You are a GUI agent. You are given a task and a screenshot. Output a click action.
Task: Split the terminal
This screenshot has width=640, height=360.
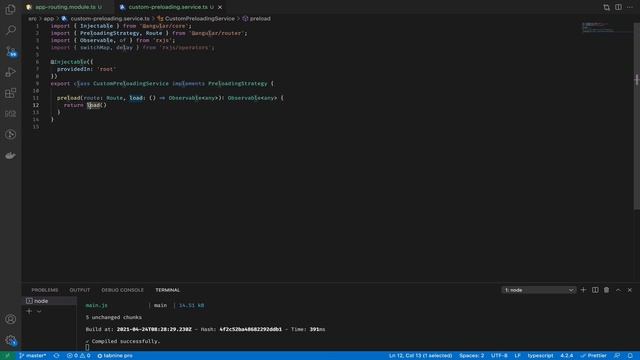click(595, 290)
